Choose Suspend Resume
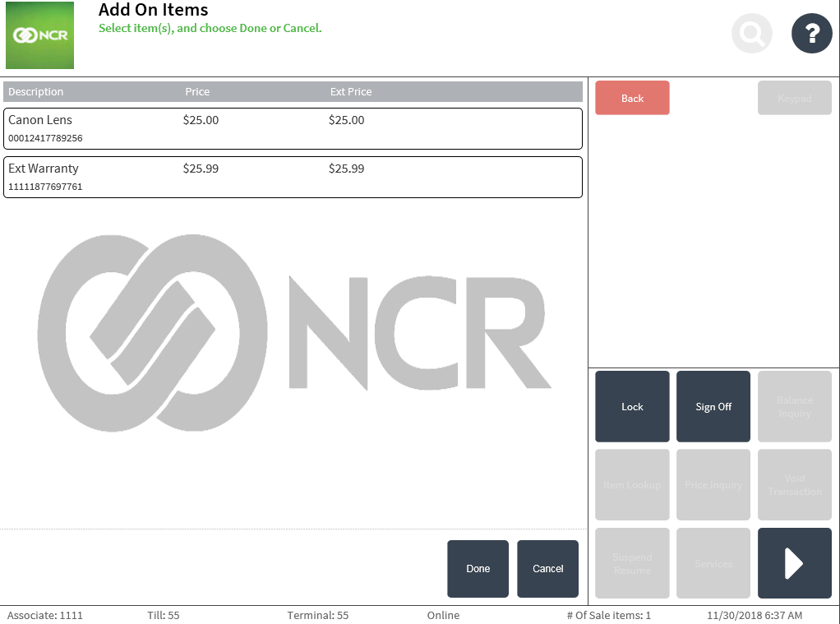The height and width of the screenshot is (624, 840). [x=632, y=563]
